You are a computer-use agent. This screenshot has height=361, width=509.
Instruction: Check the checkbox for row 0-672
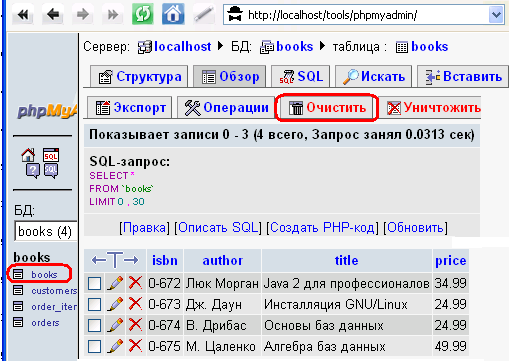coord(95,284)
